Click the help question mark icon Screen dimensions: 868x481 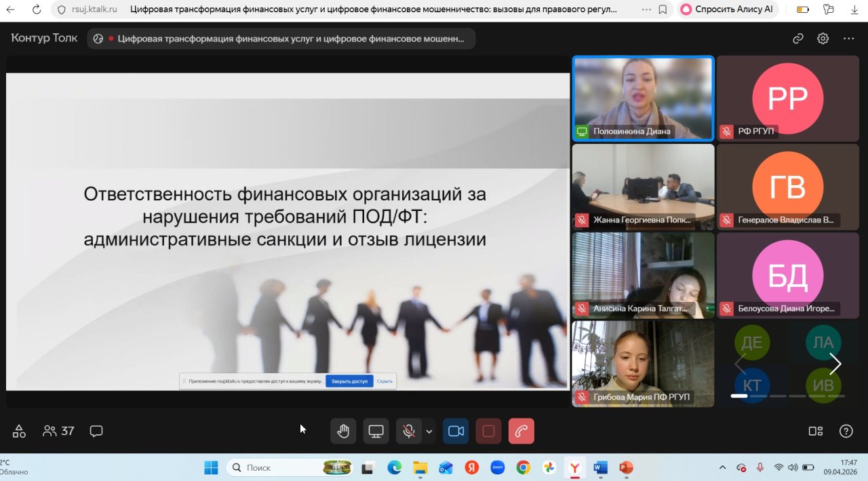pyautogui.click(x=846, y=431)
